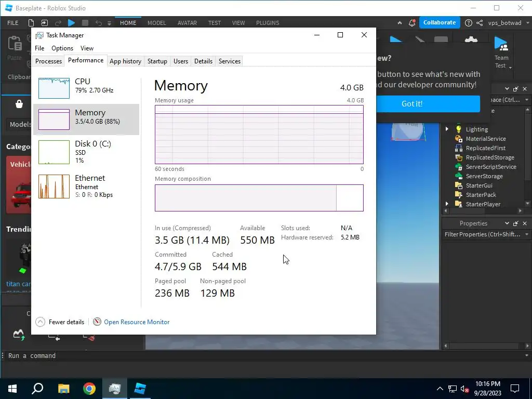The width and height of the screenshot is (532, 399).
Task: Click the Redo arrow in Studio toolbar
Action: point(58,23)
